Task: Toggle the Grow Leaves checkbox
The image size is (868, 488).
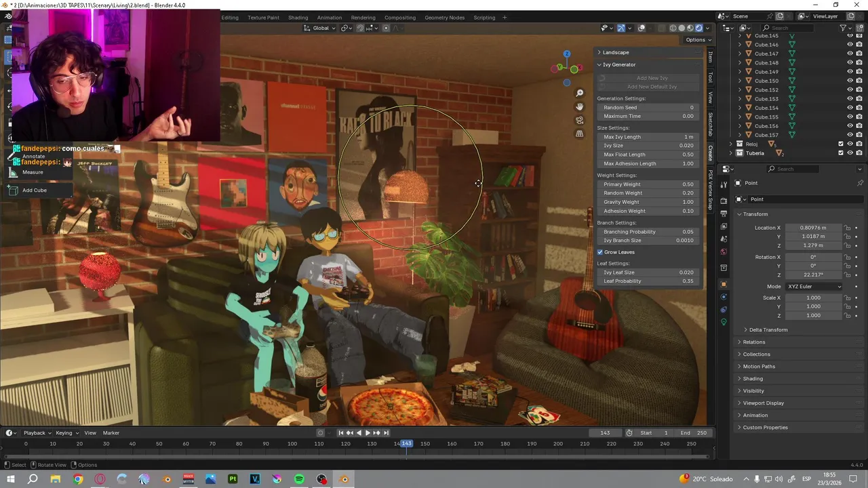Action: pos(600,252)
